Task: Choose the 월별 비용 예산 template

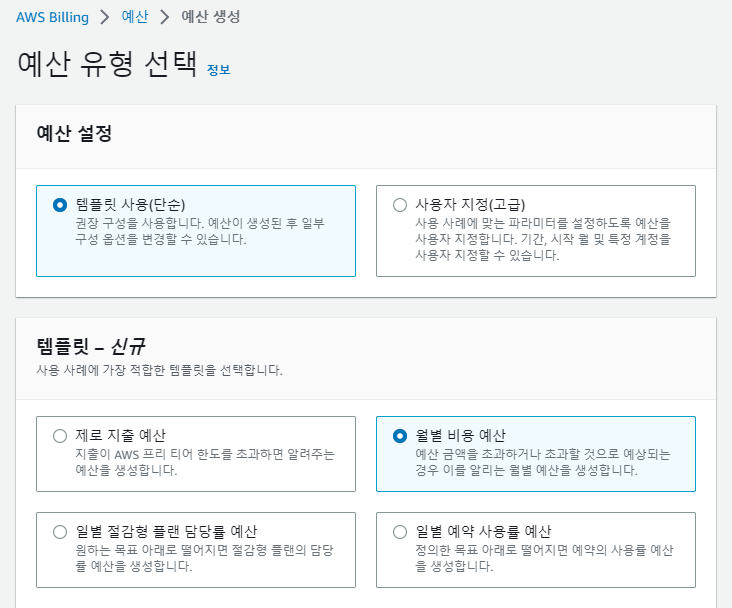Action: pos(400,436)
